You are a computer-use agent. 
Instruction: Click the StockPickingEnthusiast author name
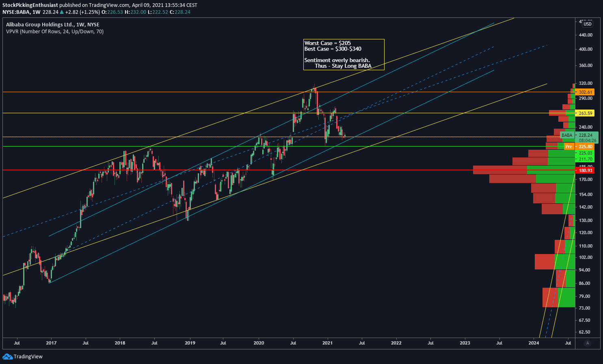pyautogui.click(x=30, y=5)
